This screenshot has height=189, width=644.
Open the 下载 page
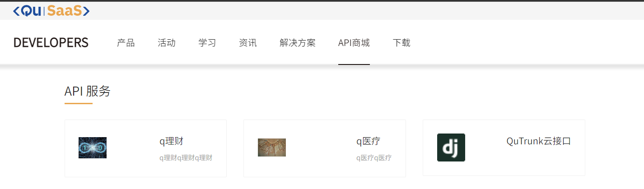[401, 43]
